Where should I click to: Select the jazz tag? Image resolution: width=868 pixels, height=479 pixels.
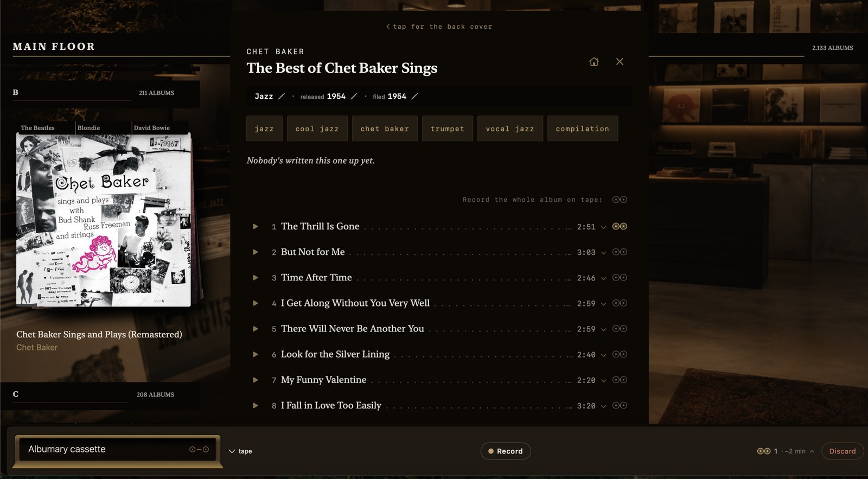pos(264,129)
